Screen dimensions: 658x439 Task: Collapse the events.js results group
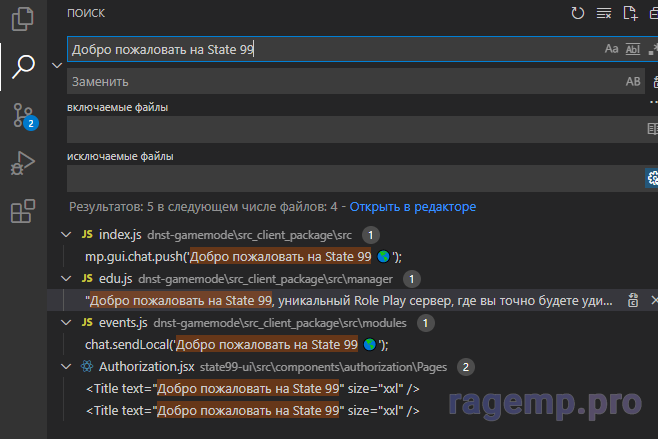point(67,323)
